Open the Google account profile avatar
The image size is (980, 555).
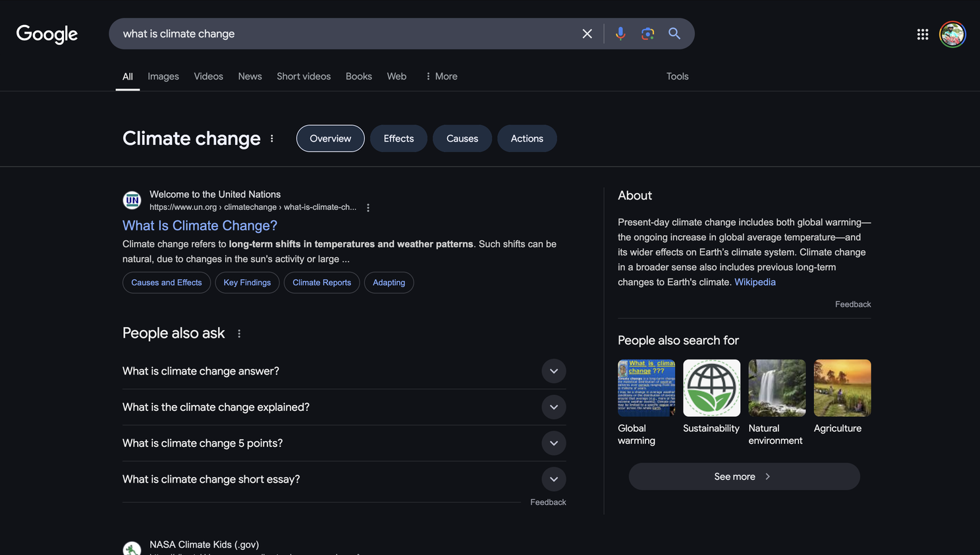[x=952, y=34]
